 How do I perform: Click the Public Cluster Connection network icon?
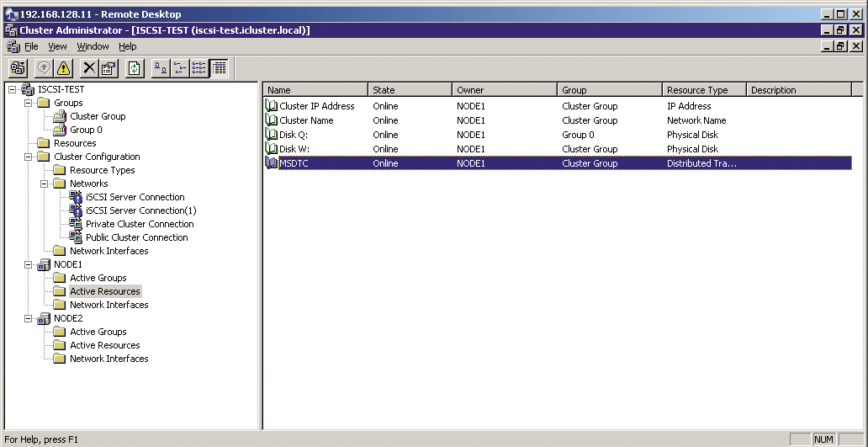click(x=76, y=237)
